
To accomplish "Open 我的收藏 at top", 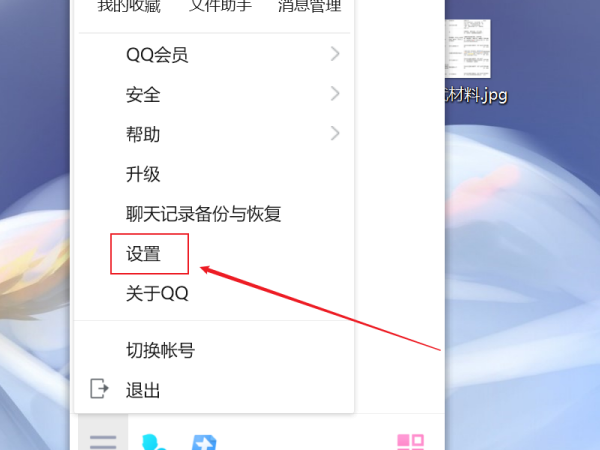I will pyautogui.click(x=129, y=6).
